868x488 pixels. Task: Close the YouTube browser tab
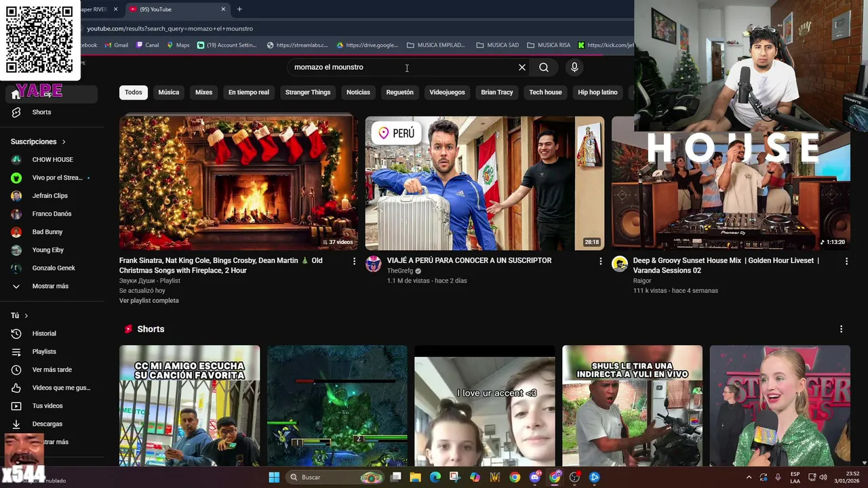[223, 9]
